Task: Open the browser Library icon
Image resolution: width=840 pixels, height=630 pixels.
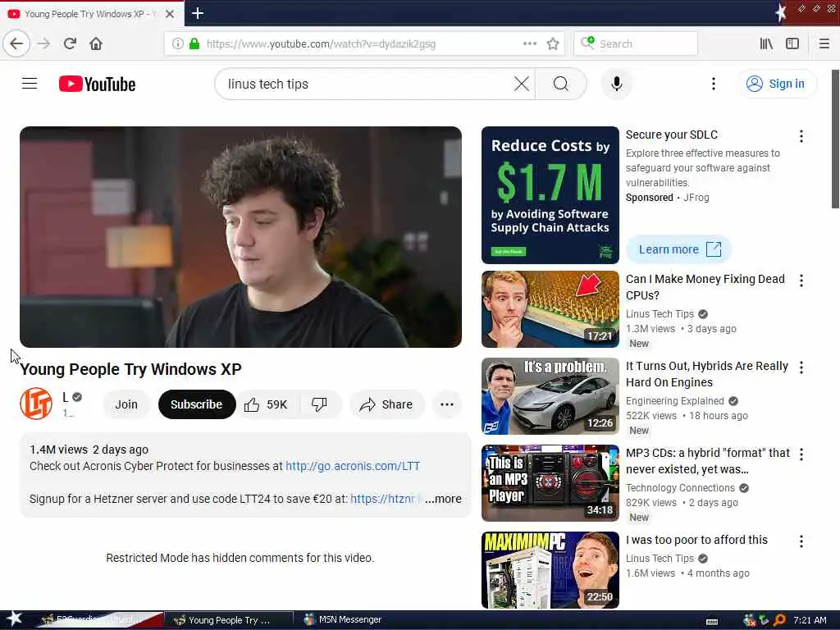Action: coord(766,43)
